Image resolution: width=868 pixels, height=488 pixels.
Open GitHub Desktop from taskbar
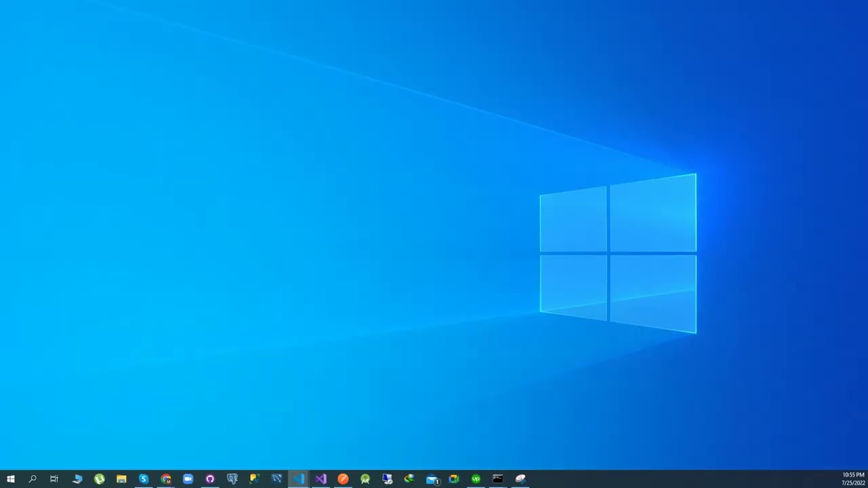(x=210, y=479)
